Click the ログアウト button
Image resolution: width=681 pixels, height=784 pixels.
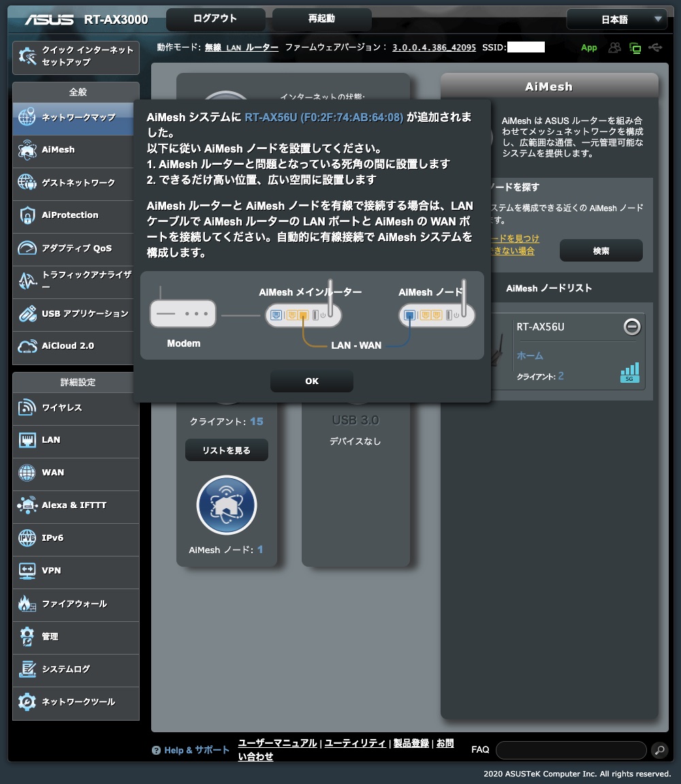(215, 19)
